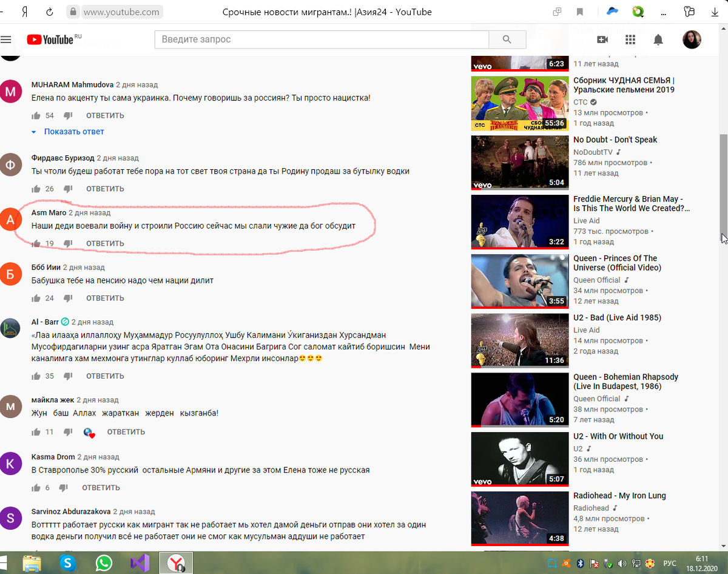Screen dimensions: 728x574
Task: Open the YouTube apps grid icon
Action: (630, 39)
